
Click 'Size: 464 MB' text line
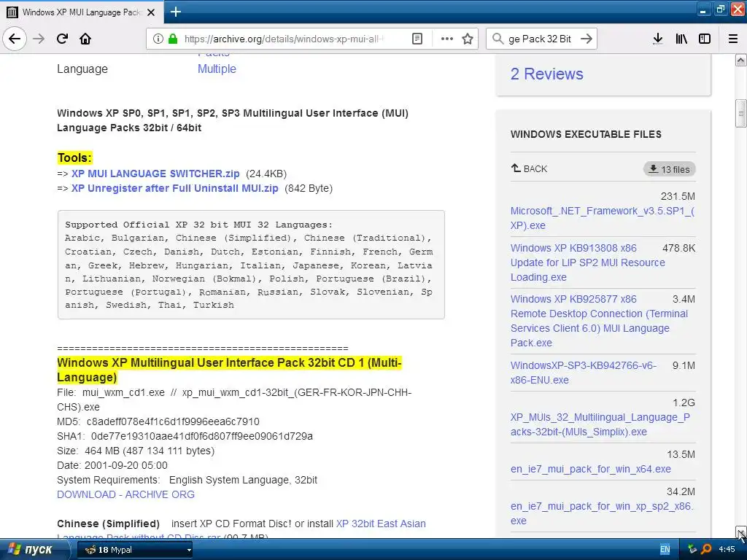point(136,451)
